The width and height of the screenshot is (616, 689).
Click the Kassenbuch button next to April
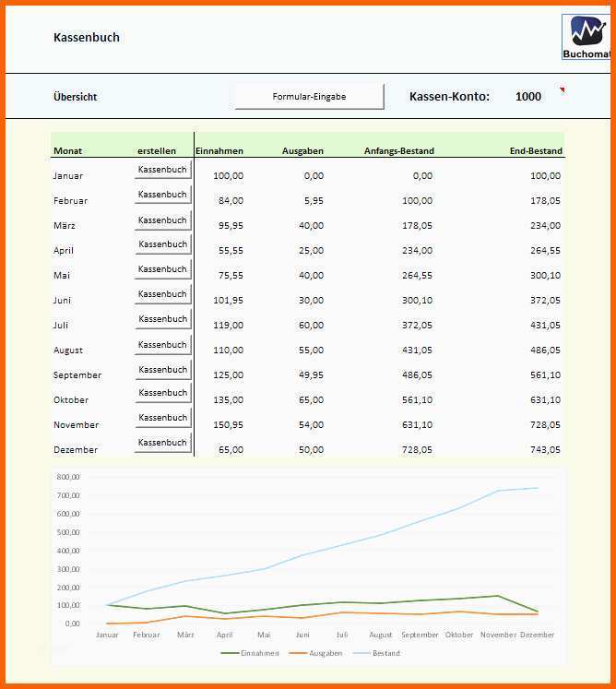point(162,244)
